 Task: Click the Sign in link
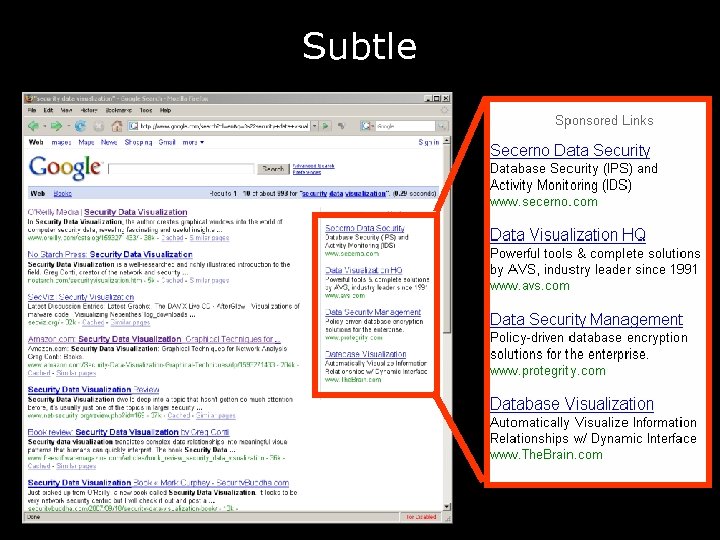click(429, 142)
